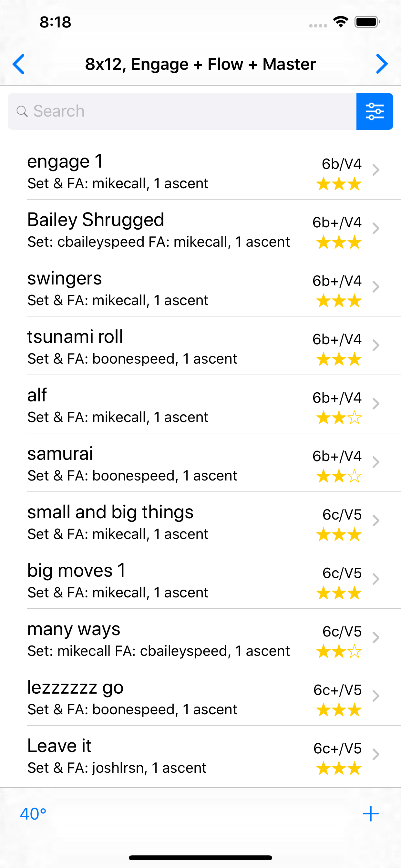
Task: Change the 40° wall angle
Action: [33, 814]
